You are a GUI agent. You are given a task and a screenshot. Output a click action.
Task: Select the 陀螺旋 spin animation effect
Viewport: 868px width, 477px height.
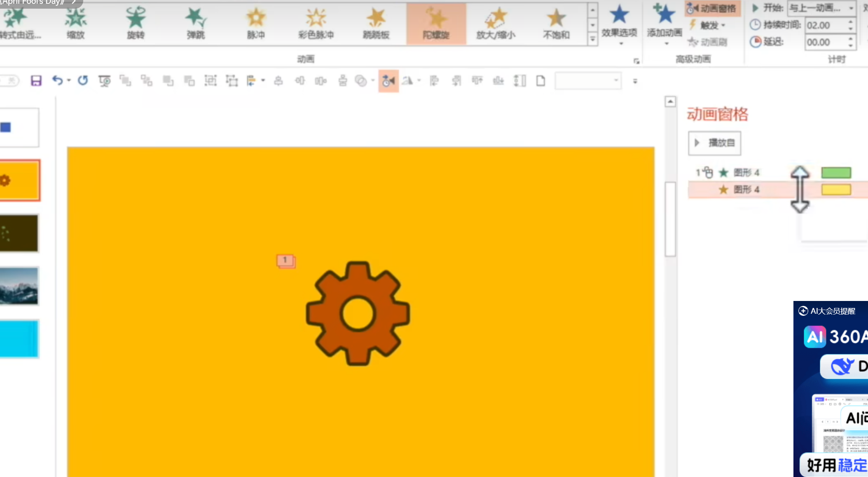[x=436, y=23]
